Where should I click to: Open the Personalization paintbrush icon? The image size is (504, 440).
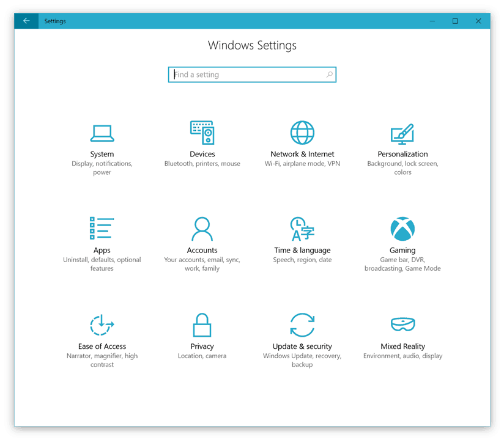(x=402, y=134)
